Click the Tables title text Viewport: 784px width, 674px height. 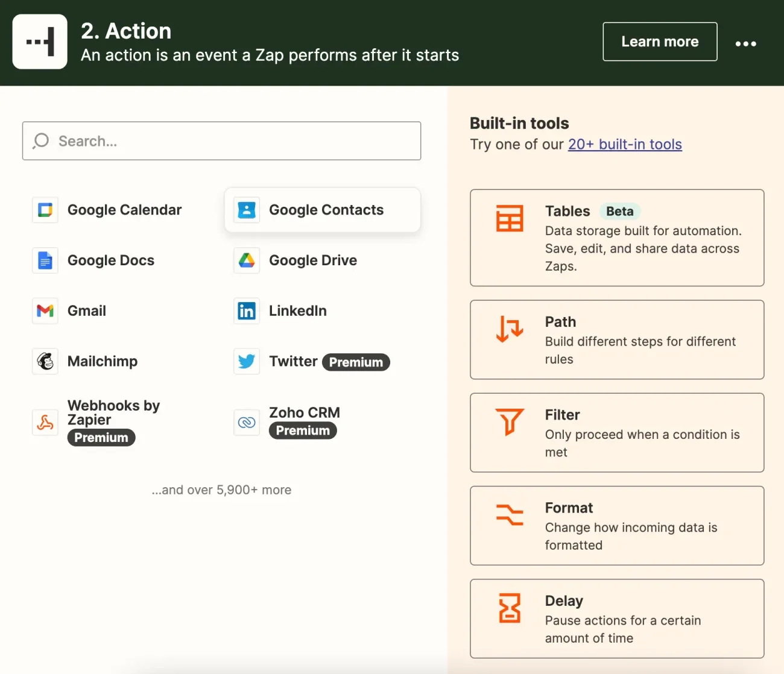[x=567, y=211]
